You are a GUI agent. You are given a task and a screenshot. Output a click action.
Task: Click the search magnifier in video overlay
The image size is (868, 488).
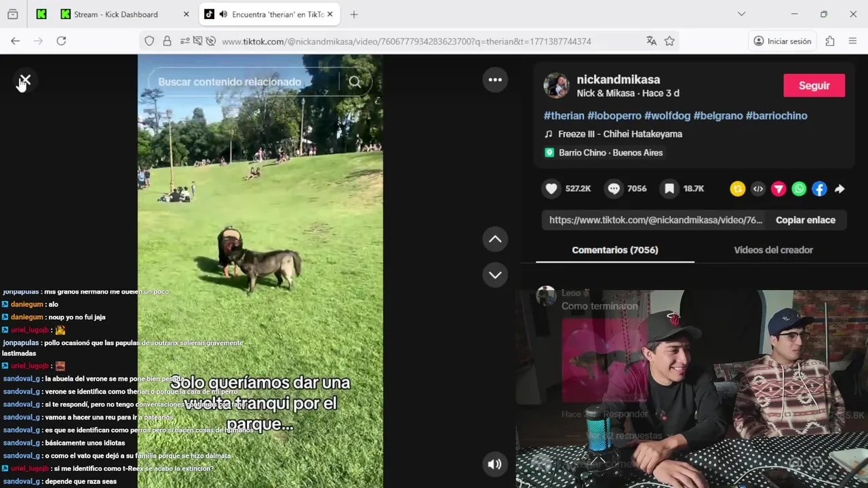[x=355, y=82]
